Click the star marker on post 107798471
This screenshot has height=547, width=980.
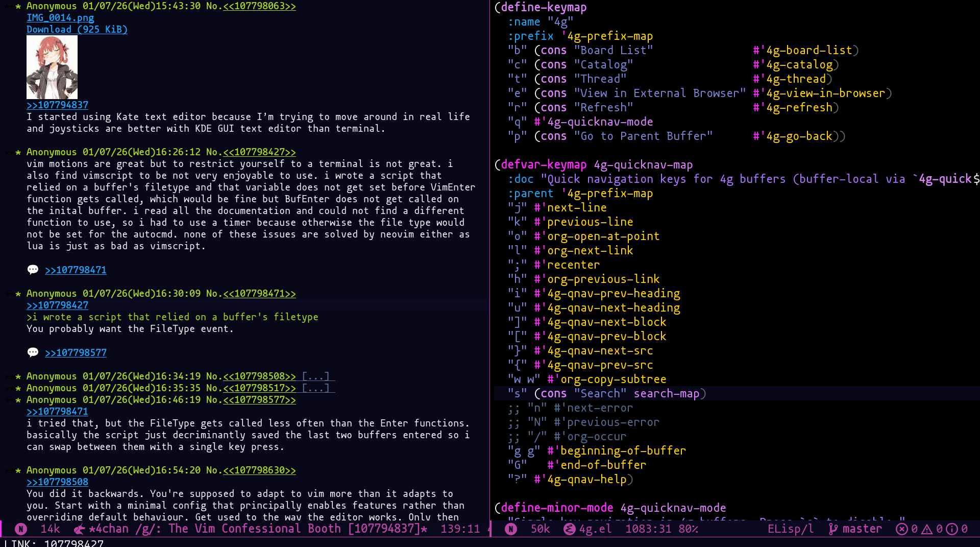18,294
